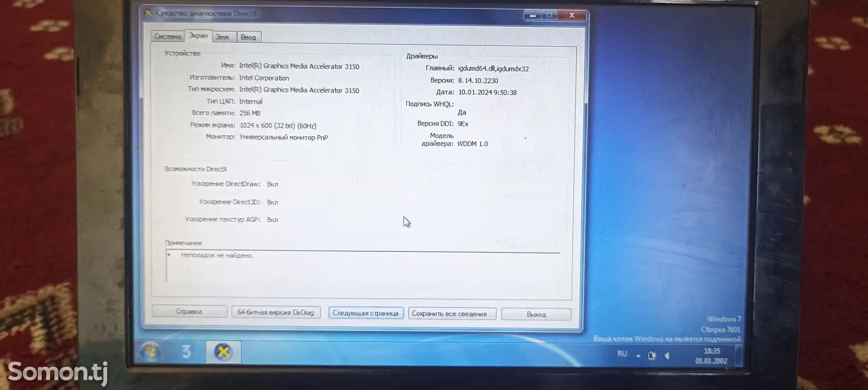Screen dimensions: 868x390
Task: Click 'Ускорение текстур AGP' label
Action: point(223,219)
